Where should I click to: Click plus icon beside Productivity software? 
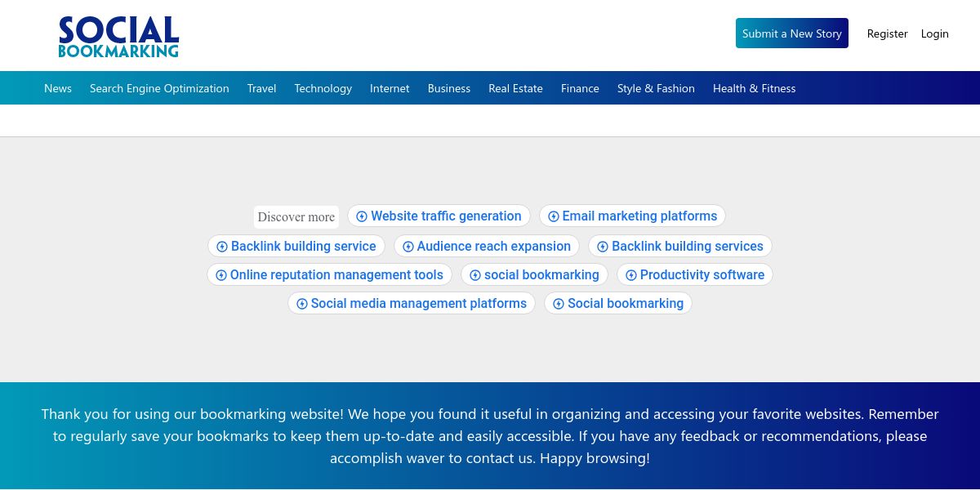click(x=630, y=275)
